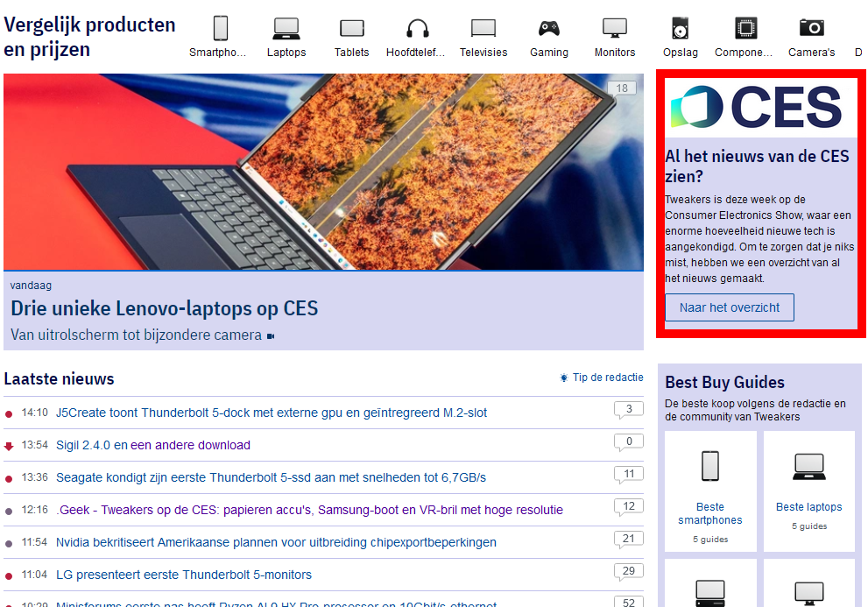Click 'Al het nieuws van de CES zien?' heading

(757, 166)
